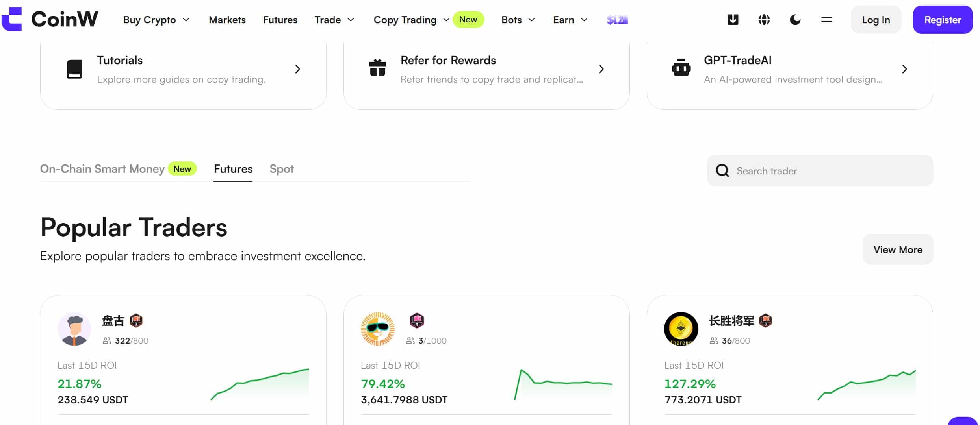This screenshot has width=980, height=425.
Task: Click the level badge next to 盘古
Action: (x=136, y=321)
